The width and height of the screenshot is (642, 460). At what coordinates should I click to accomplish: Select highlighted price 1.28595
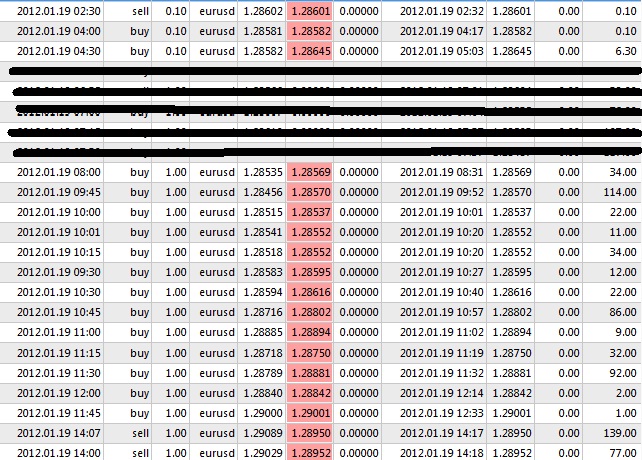310,272
